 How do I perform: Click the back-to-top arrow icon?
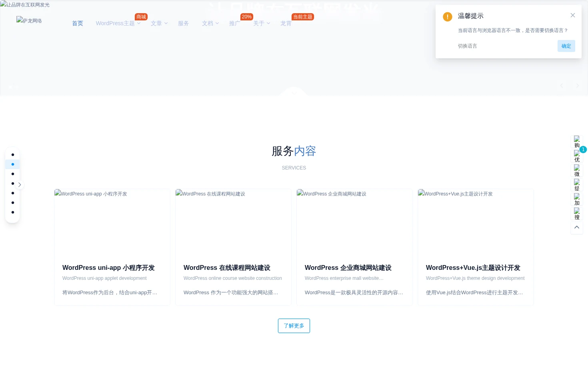[x=577, y=227]
